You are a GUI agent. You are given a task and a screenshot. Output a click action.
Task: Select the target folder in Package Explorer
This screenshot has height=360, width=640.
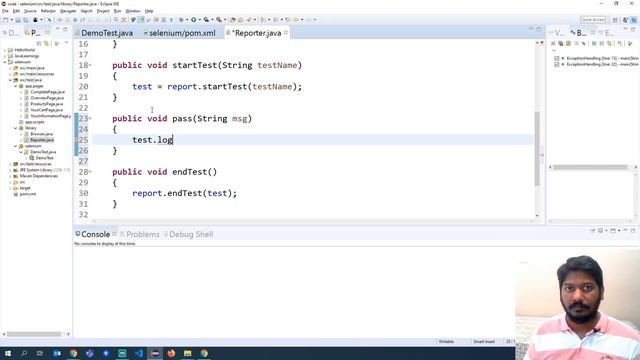[x=25, y=188]
